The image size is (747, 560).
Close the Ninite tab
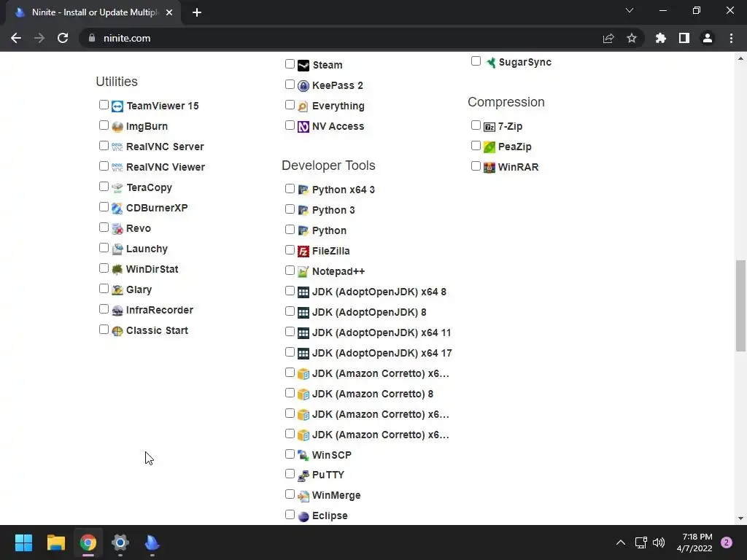pos(169,12)
